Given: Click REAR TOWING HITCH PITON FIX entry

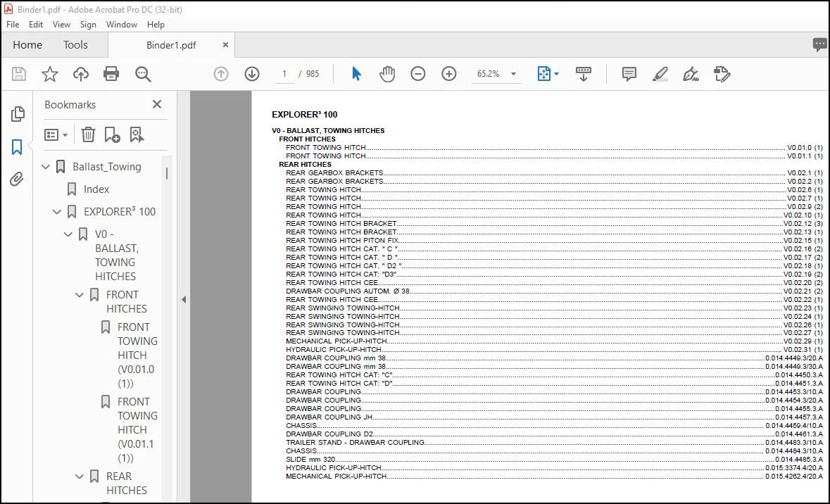Looking at the screenshot, I should click(554, 240).
